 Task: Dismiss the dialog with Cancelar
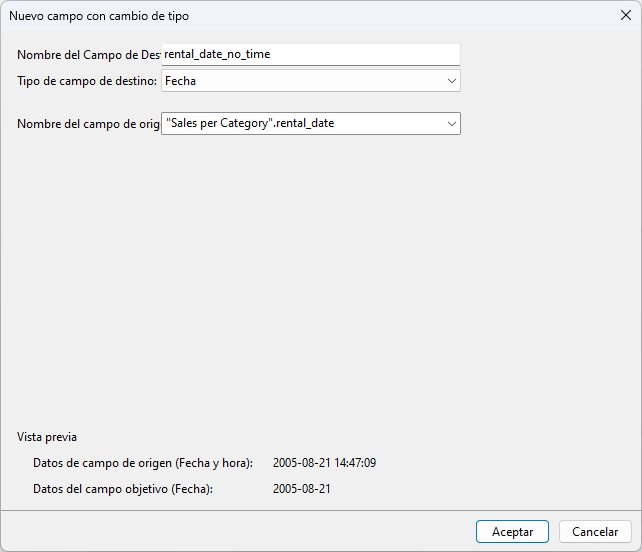point(595,532)
